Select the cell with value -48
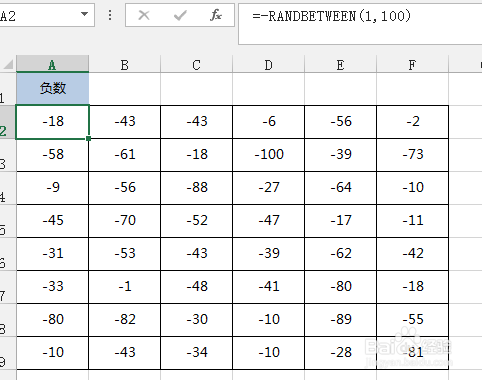Image resolution: width=482 pixels, height=380 pixels. (196, 287)
